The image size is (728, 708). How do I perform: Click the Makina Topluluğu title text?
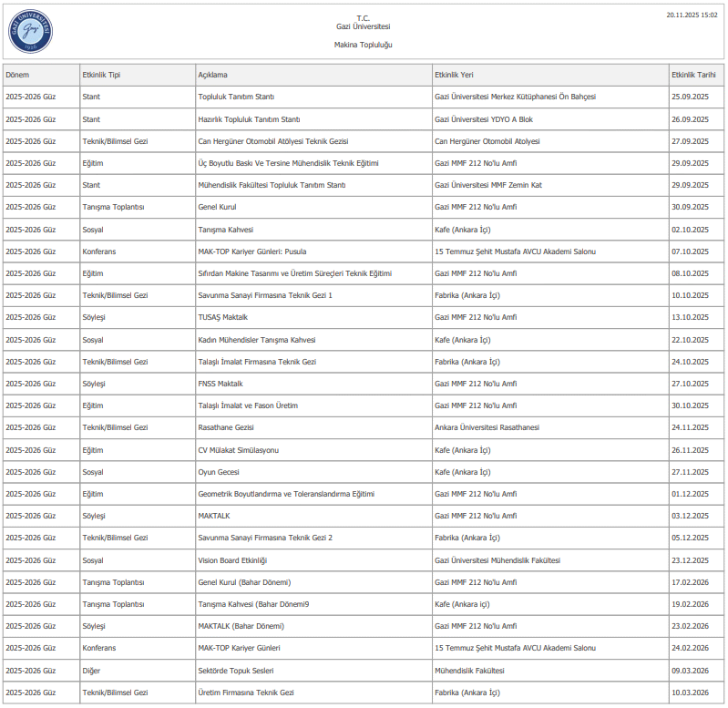[364, 45]
